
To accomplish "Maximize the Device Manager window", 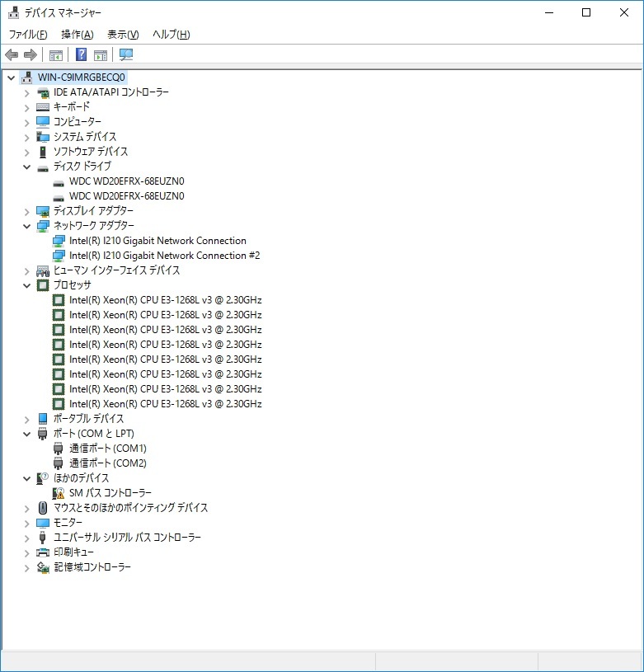I will tap(586, 12).
